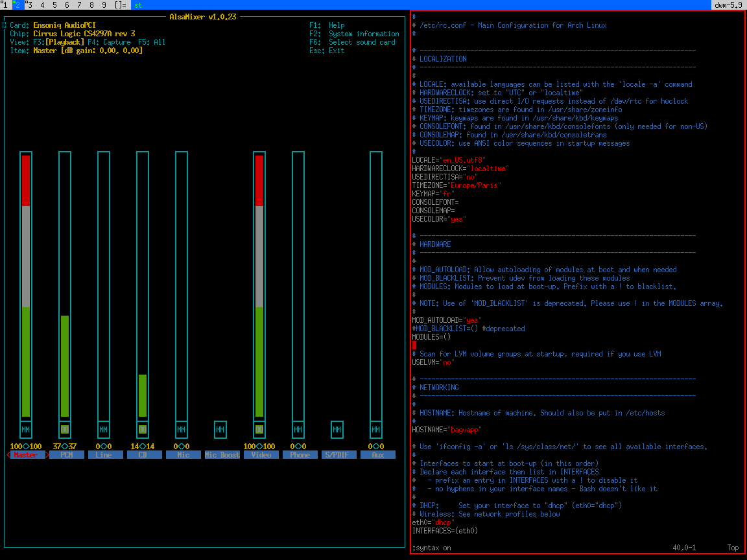Click the dwm layout symbol []=
This screenshot has height=560, width=747.
click(120, 5)
